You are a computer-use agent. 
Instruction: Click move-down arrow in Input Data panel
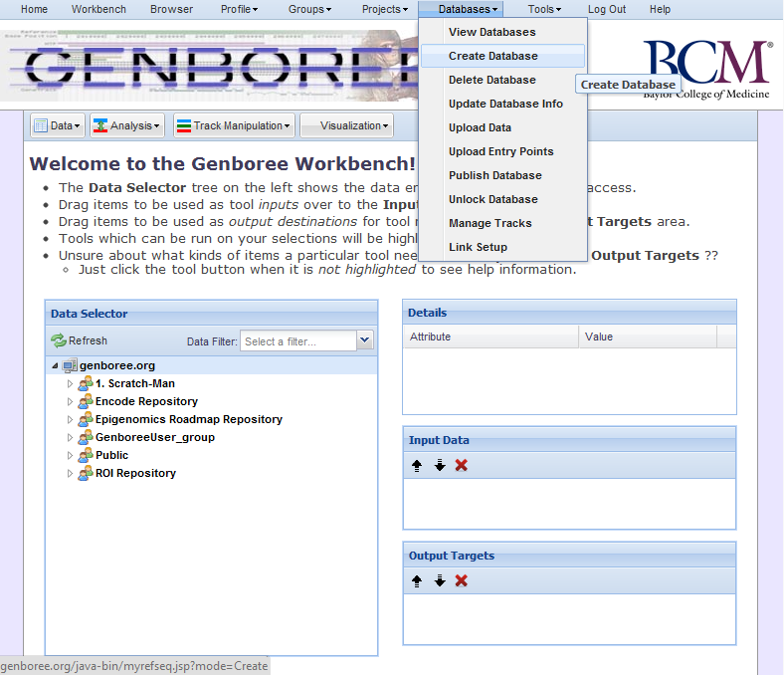439,466
